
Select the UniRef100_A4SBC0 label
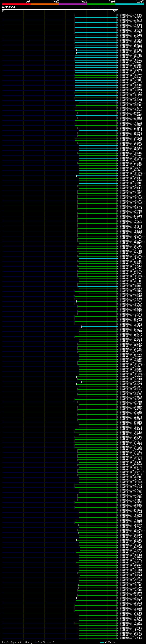[x=131, y=623]
